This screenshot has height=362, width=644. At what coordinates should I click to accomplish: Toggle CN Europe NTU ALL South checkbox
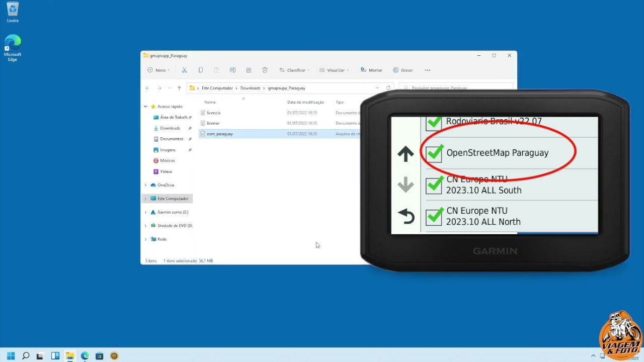pos(434,185)
